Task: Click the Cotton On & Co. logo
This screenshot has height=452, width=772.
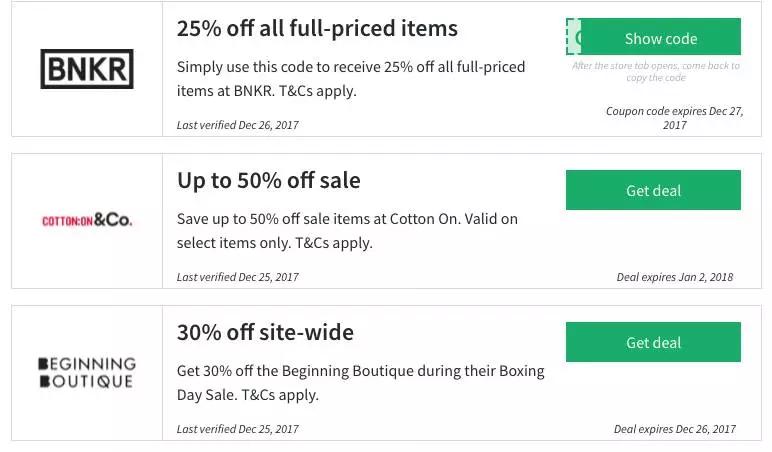Action: [87, 220]
